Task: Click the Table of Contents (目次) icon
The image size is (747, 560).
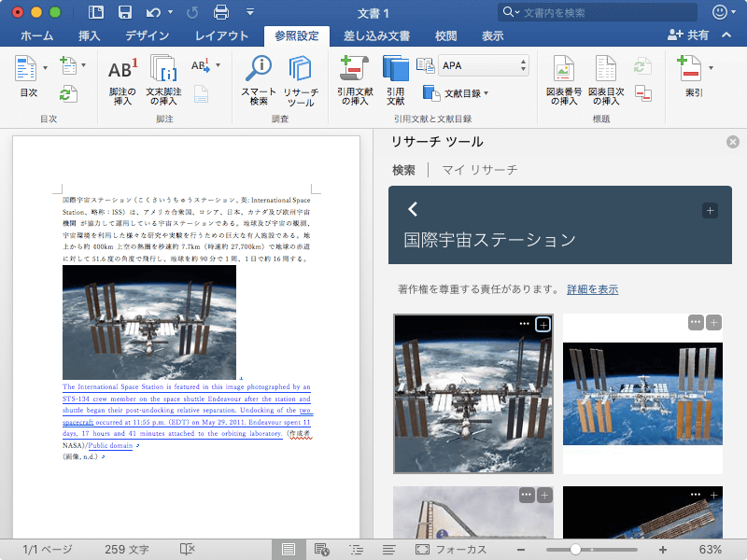Action: coord(25,68)
